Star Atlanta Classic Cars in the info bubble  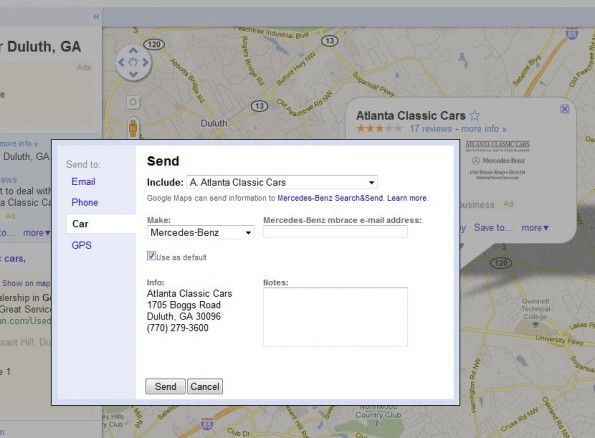coord(474,115)
